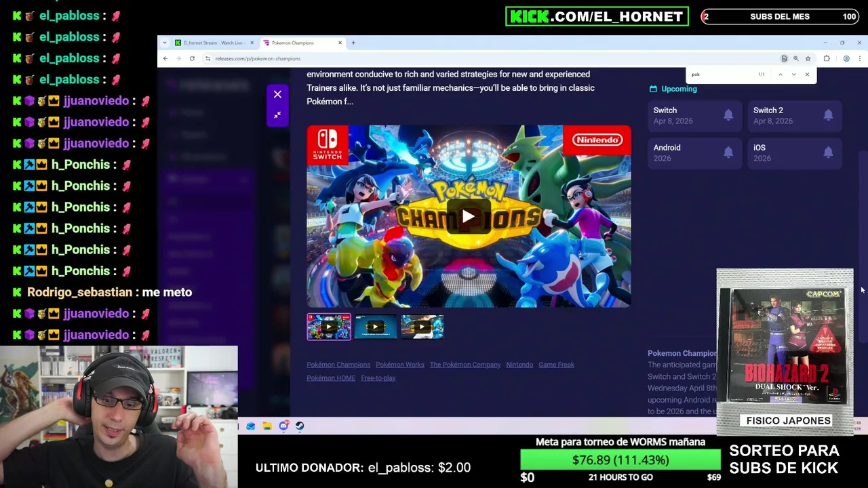
Task: Click the zoom magnifier icon in address bar
Action: pos(795,58)
